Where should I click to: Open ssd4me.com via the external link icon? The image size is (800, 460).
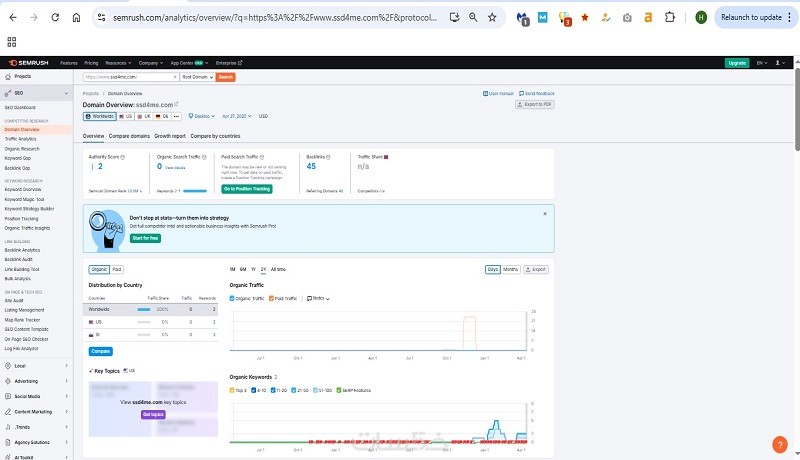(x=177, y=104)
